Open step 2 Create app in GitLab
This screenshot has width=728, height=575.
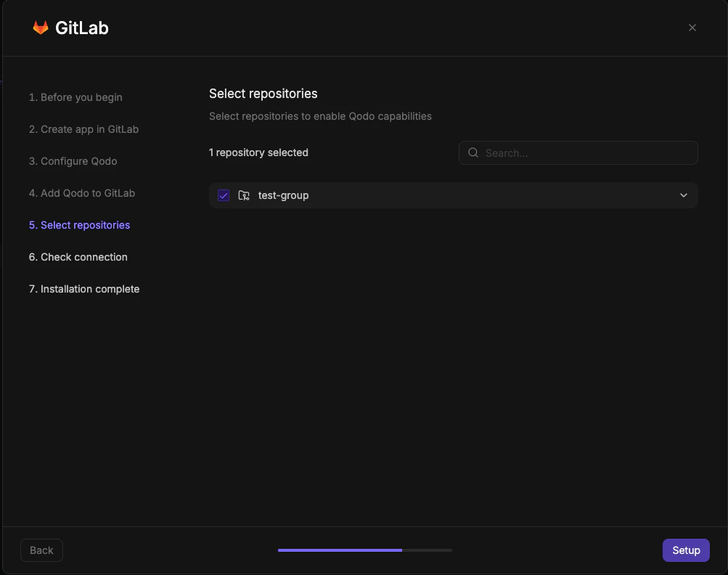(x=83, y=129)
